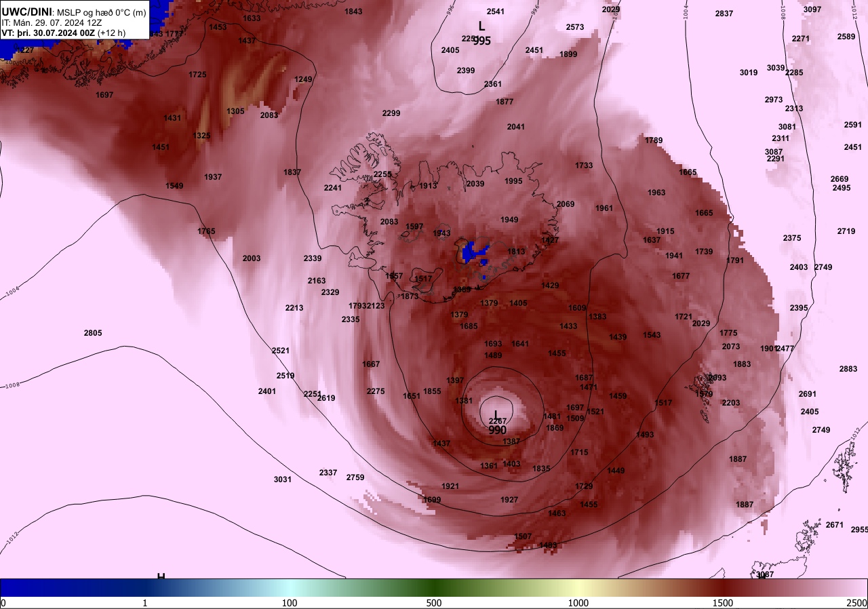
Task: Click the height value 1667
Action: pyautogui.click(x=371, y=364)
